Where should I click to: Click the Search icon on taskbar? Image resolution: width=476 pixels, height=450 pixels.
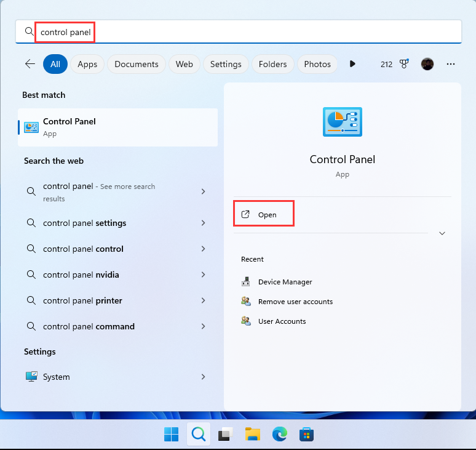pos(199,434)
